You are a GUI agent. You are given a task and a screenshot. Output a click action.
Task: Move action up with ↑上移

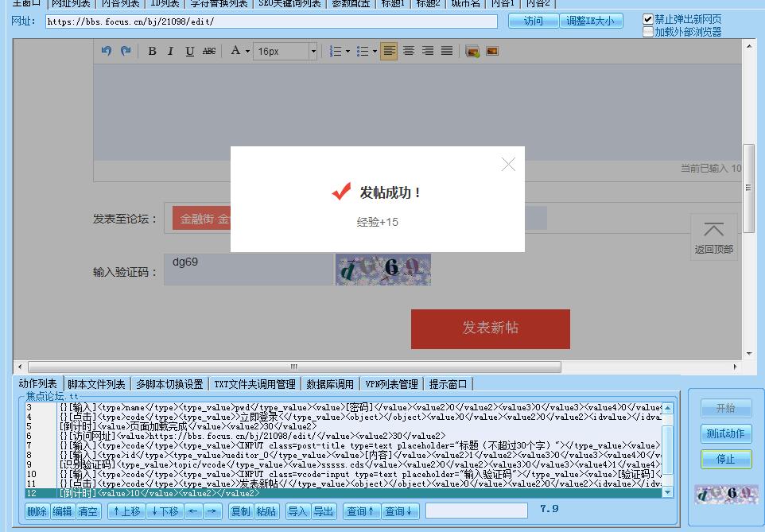pyautogui.click(x=126, y=511)
